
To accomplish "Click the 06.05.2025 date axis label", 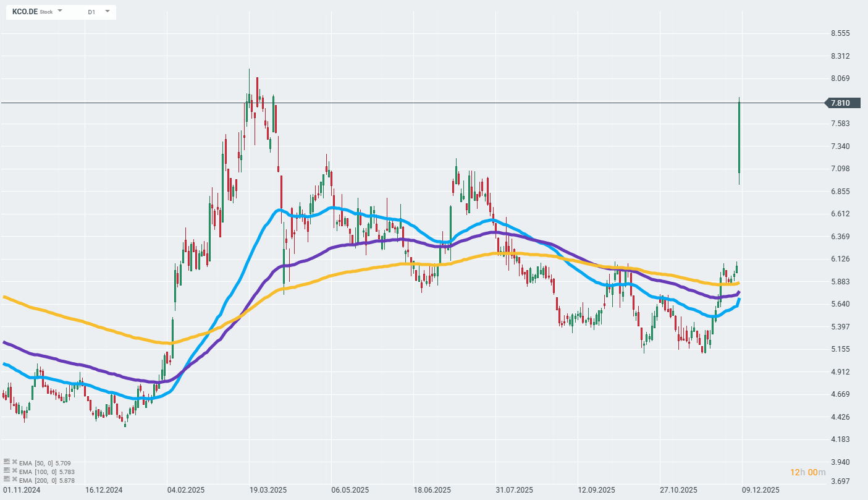I will point(350,490).
